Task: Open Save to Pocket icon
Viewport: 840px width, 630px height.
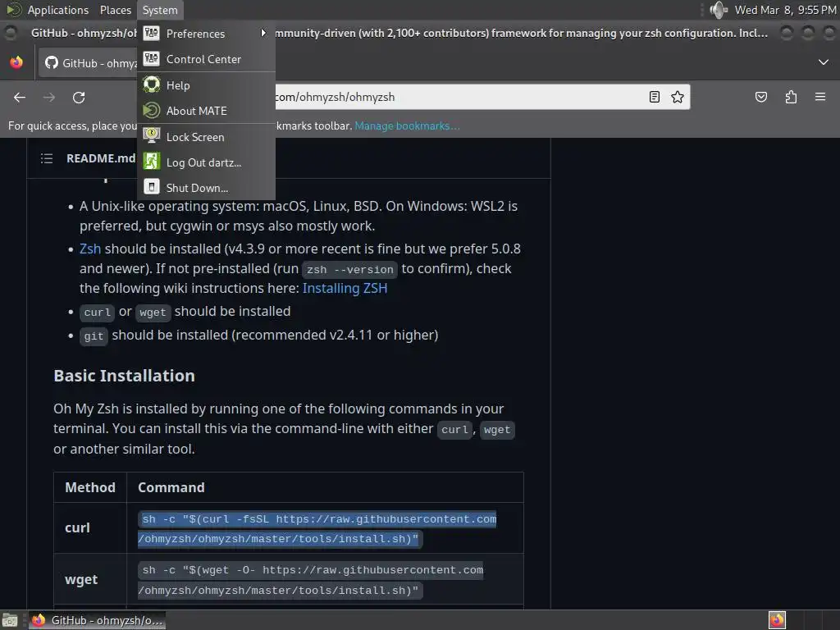Action: [x=760, y=97]
